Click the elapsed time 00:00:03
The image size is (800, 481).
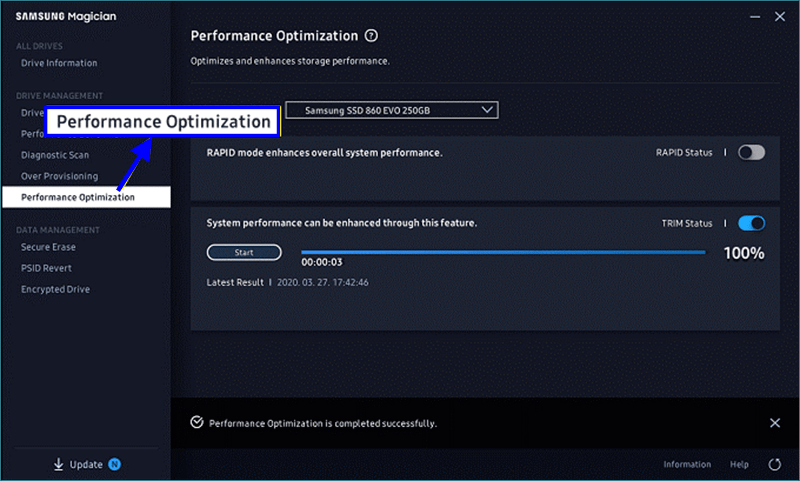(x=321, y=262)
